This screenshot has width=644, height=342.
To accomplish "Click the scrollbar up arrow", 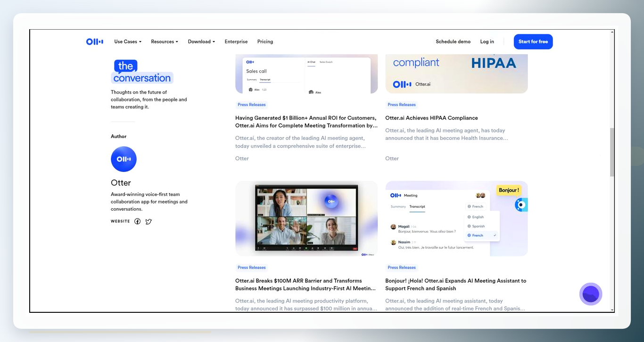I will [x=612, y=32].
